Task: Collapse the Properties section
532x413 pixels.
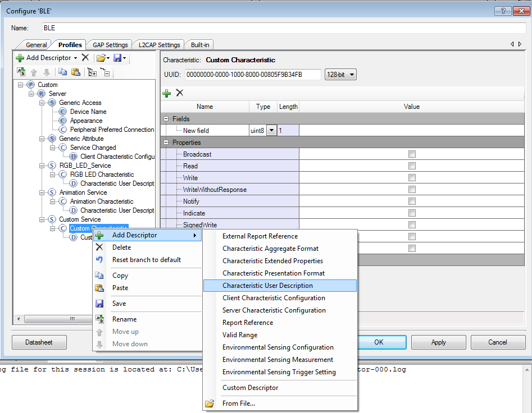Action: [x=166, y=143]
